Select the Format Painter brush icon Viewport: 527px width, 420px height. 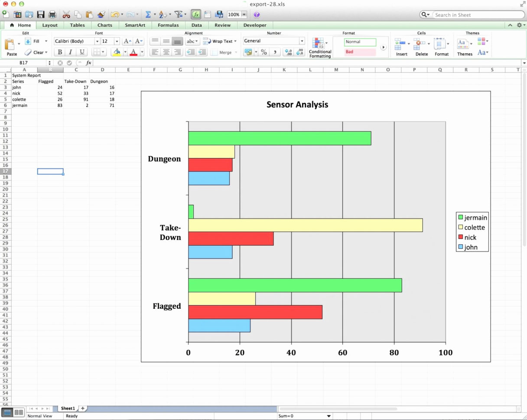(x=101, y=14)
